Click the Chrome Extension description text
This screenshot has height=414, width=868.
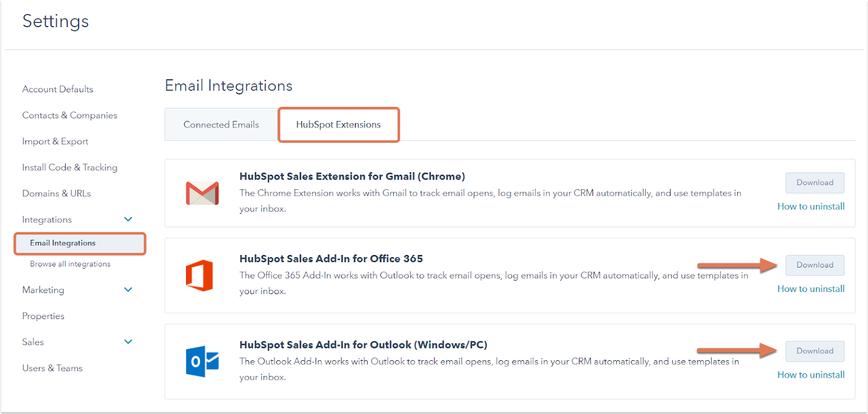click(x=490, y=201)
